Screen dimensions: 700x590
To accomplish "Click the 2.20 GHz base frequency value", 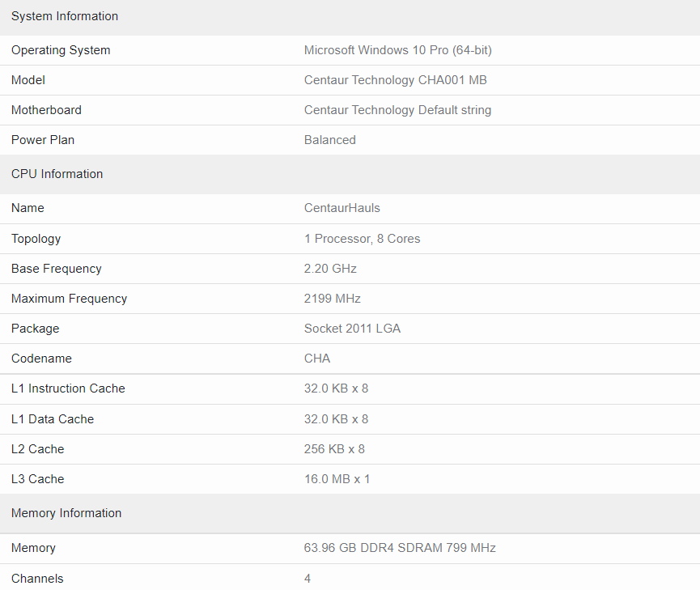I will click(330, 269).
